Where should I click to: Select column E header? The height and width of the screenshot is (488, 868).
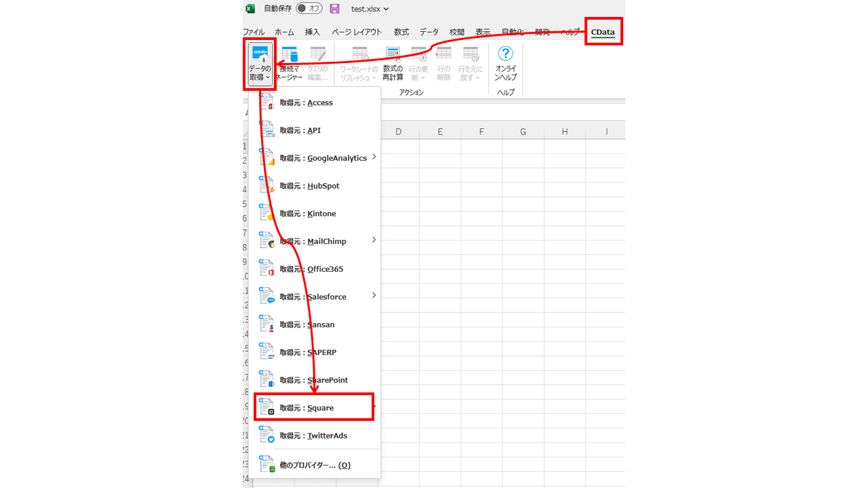point(440,131)
